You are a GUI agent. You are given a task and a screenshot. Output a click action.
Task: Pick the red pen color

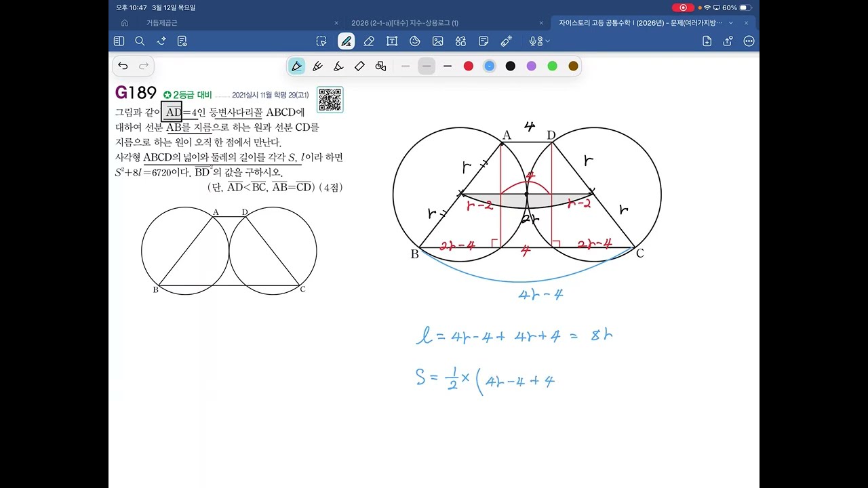point(468,66)
